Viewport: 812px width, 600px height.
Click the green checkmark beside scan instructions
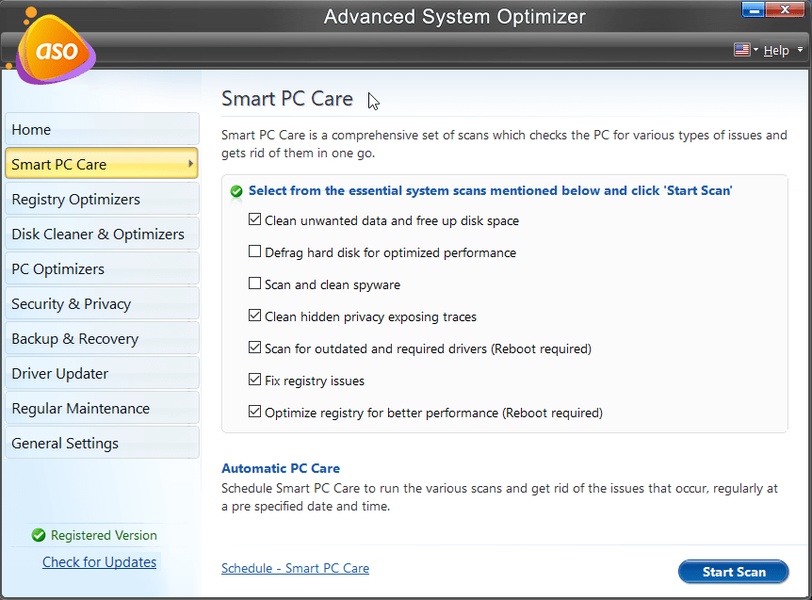[x=236, y=190]
